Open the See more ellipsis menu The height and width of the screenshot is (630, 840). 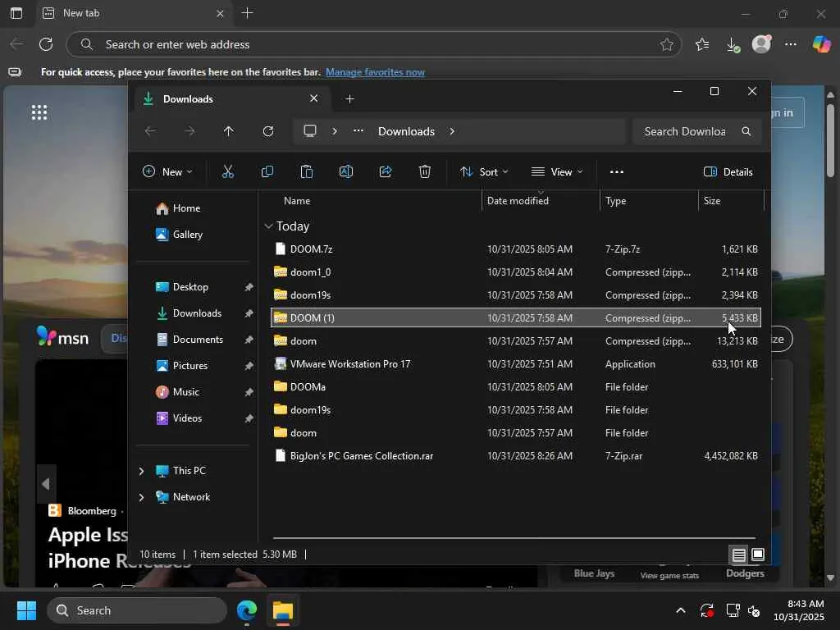[x=617, y=171]
